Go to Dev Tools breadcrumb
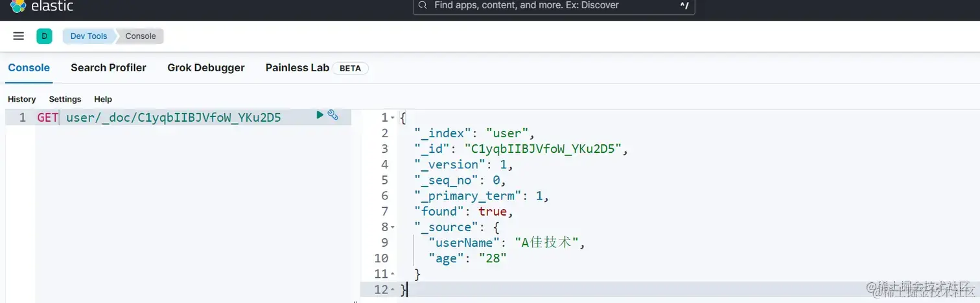Image resolution: width=980 pixels, height=303 pixels. pos(89,36)
